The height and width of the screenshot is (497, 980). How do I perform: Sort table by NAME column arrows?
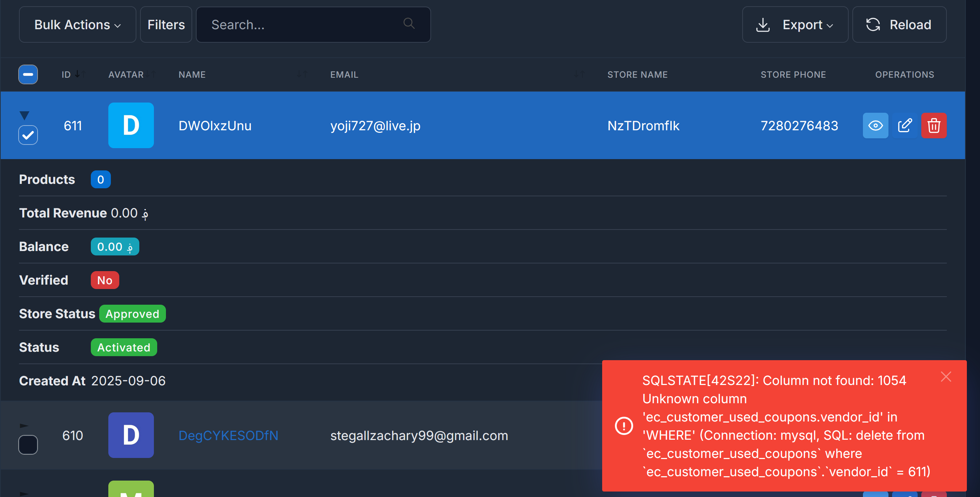click(302, 74)
